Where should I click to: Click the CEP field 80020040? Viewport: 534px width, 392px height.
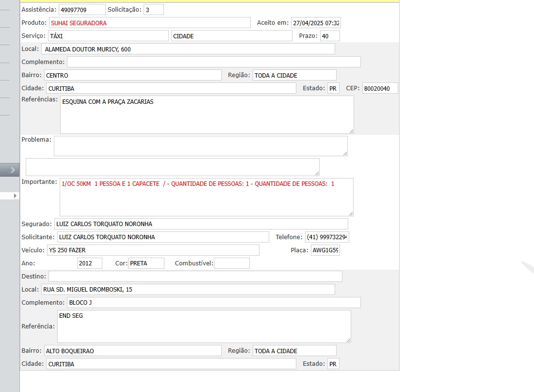[380, 88]
